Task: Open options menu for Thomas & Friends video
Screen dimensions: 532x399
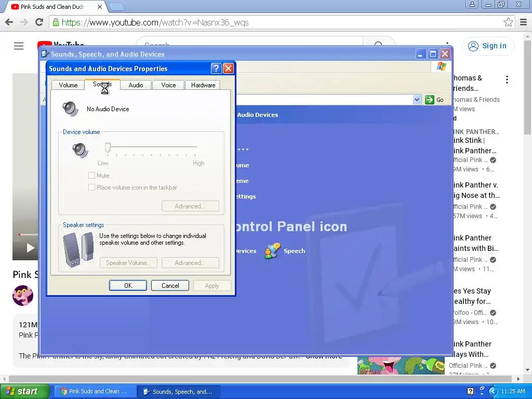Action: (507, 79)
